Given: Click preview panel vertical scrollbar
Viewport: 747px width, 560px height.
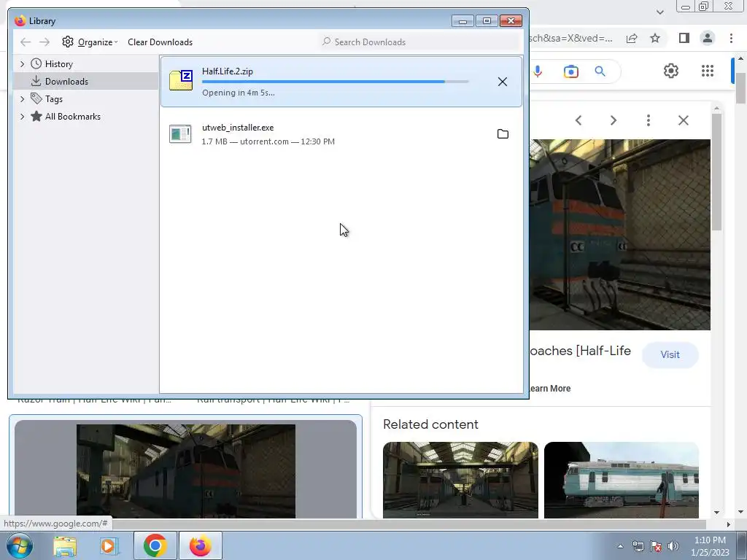Looking at the screenshot, I should tap(716, 171).
